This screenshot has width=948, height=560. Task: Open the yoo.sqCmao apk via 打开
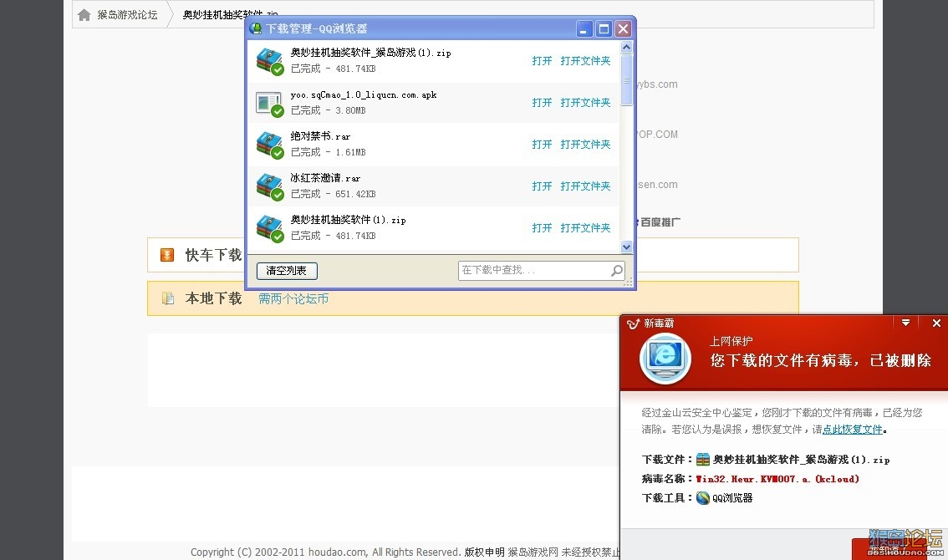542,102
